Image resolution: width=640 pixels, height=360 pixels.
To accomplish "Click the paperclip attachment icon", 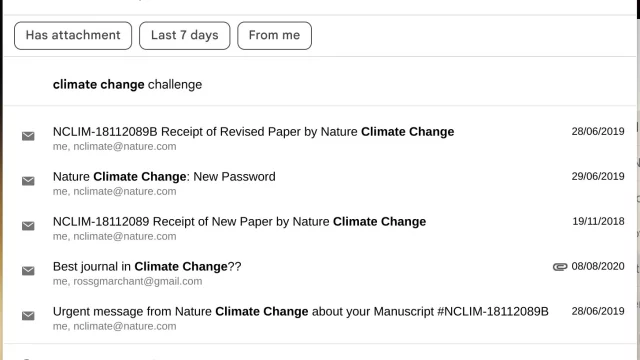I will point(560,267).
